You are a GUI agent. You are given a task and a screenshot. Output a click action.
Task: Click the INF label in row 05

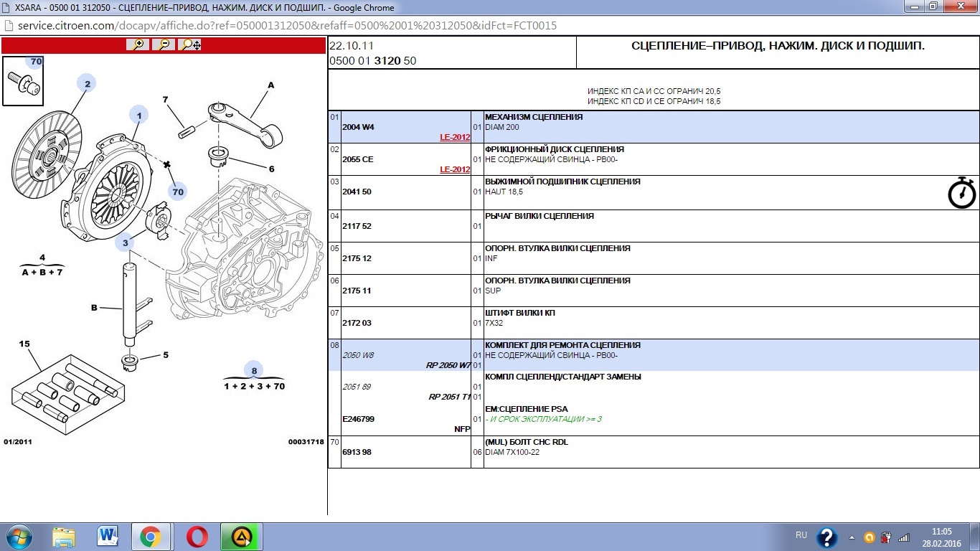491,258
